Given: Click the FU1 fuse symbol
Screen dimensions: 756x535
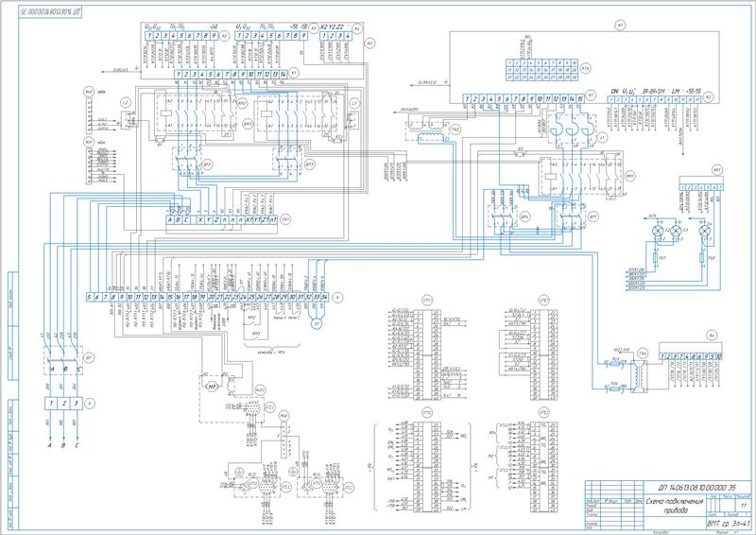Looking at the screenshot, I should point(654,259).
